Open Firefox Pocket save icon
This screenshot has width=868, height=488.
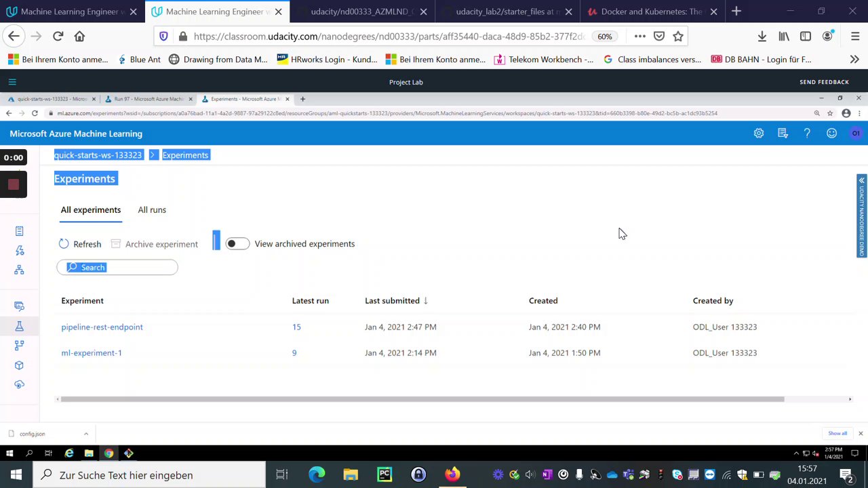click(x=659, y=36)
